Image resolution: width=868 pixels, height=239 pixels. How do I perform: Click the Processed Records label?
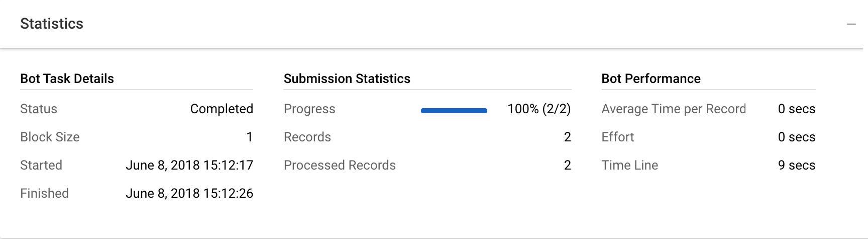(x=340, y=165)
